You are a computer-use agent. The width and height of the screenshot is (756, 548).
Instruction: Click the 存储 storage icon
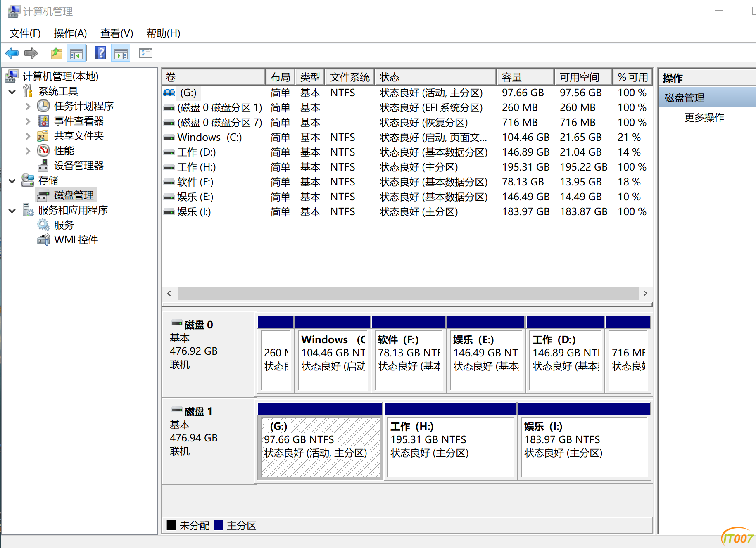tap(28, 180)
